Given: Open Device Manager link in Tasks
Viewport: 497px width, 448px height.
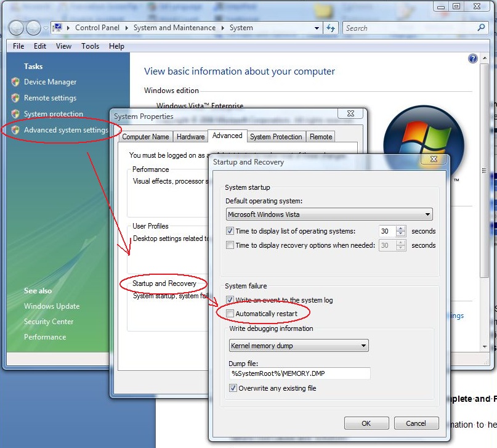Looking at the screenshot, I should tap(50, 82).
